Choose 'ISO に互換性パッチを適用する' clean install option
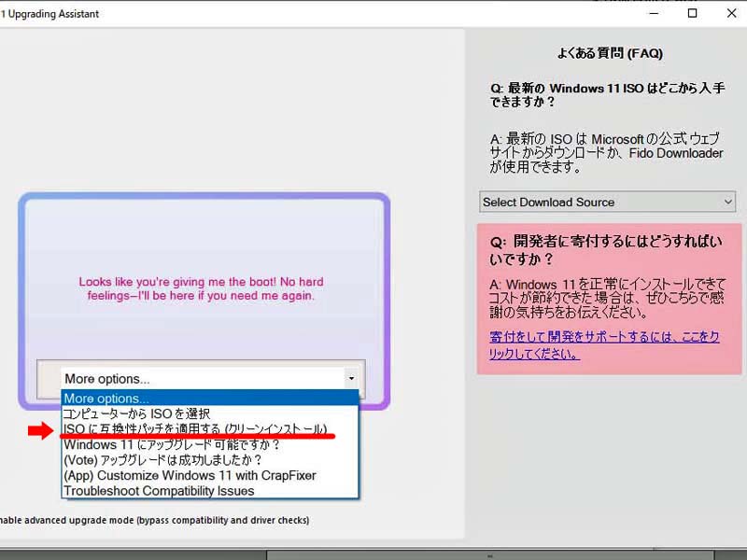Screen dimensions: 747x560 (x=195, y=429)
